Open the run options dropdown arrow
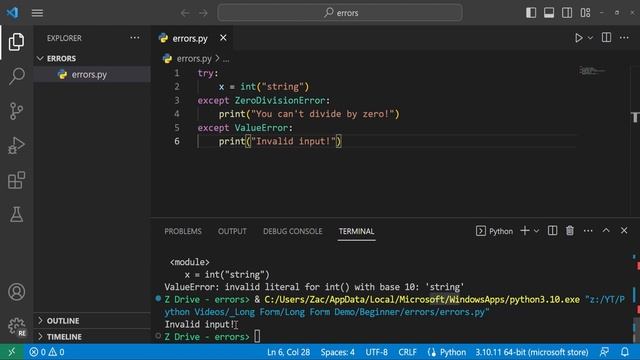Image resolution: width=640 pixels, height=360 pixels. click(590, 38)
